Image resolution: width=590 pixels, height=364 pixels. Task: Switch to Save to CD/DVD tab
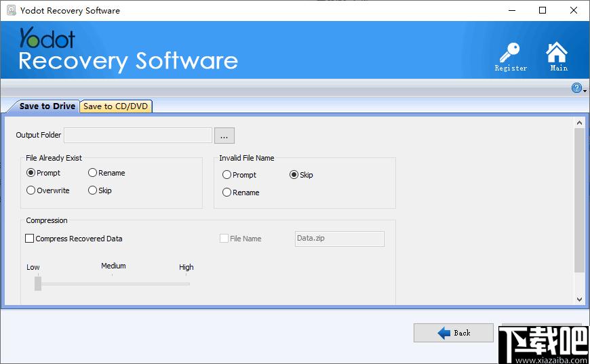[x=115, y=106]
